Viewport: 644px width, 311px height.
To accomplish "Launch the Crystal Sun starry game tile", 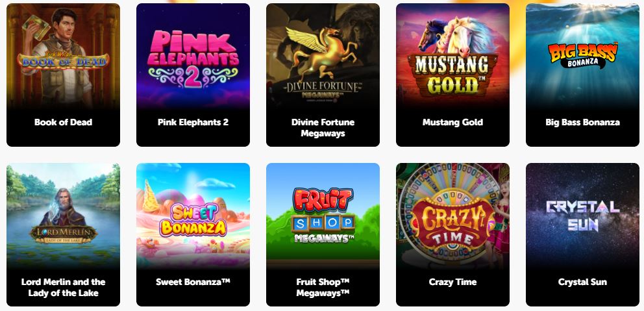I will [582, 216].
